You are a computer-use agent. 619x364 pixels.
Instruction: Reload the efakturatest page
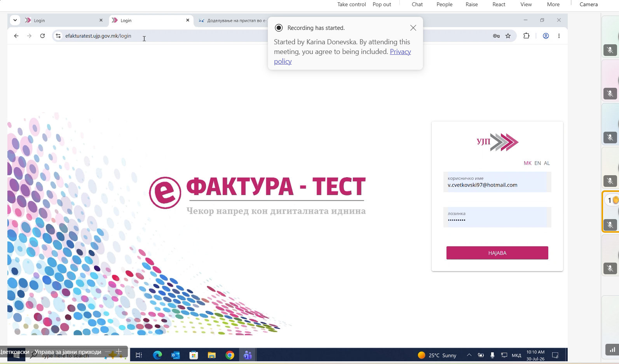(42, 36)
